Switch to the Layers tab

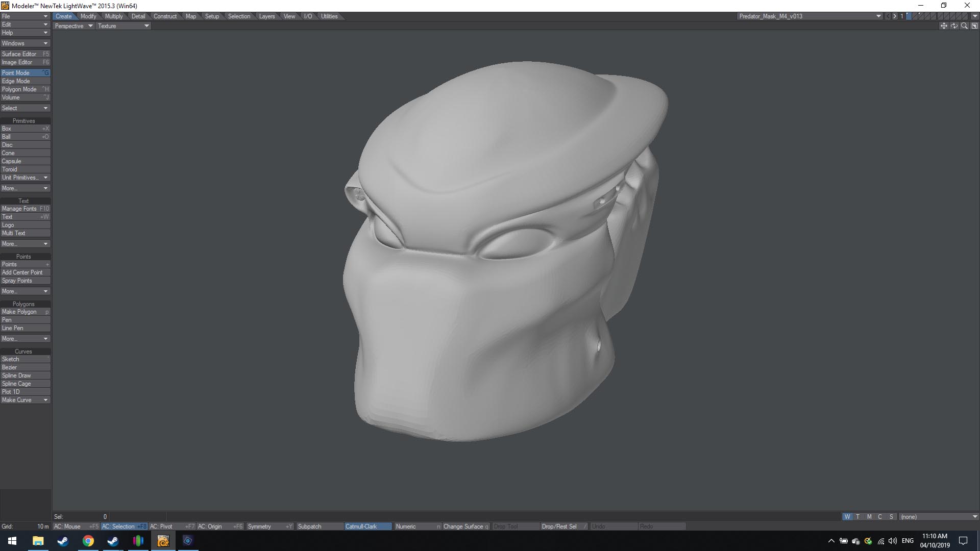pos(267,16)
